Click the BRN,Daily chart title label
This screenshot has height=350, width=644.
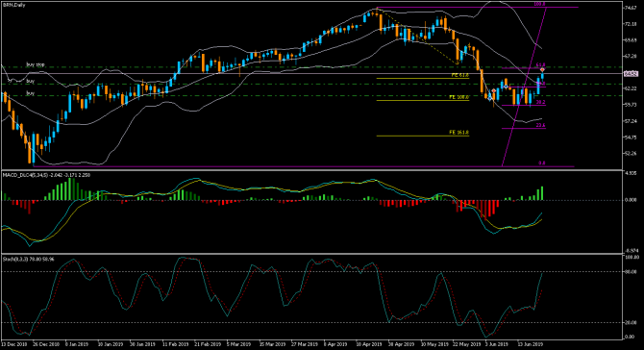pyautogui.click(x=14, y=5)
